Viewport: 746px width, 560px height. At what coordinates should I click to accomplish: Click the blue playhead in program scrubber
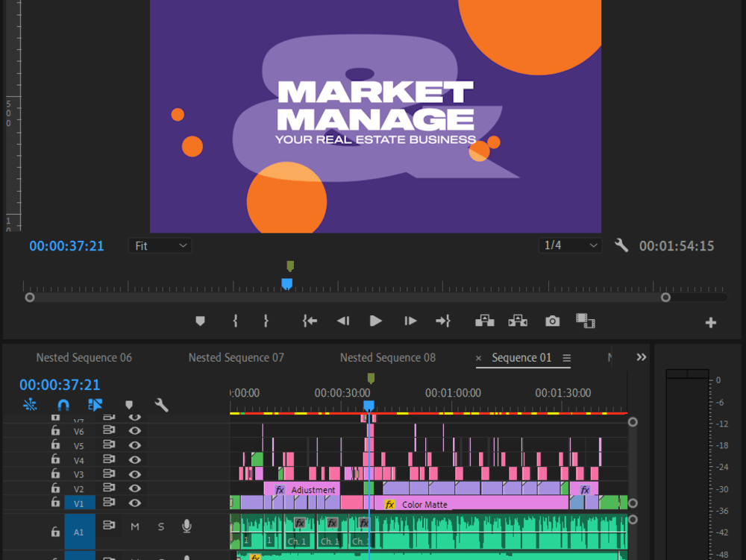(x=287, y=284)
